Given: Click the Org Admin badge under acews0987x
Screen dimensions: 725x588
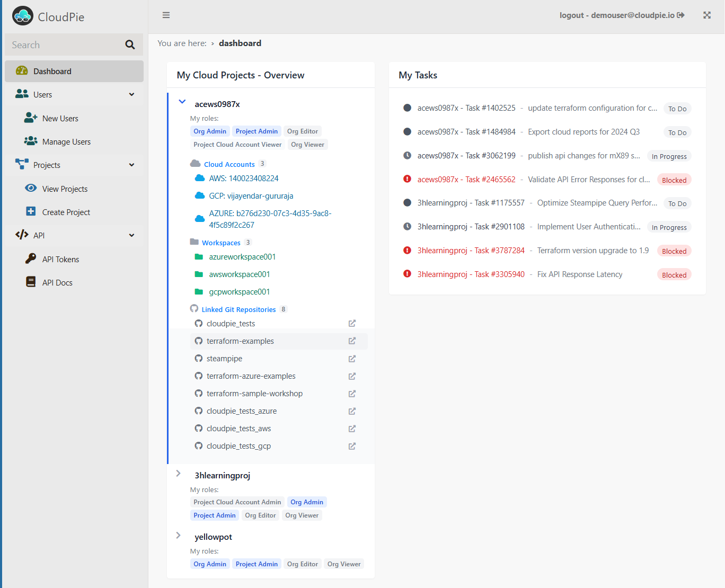Looking at the screenshot, I should click(x=210, y=131).
